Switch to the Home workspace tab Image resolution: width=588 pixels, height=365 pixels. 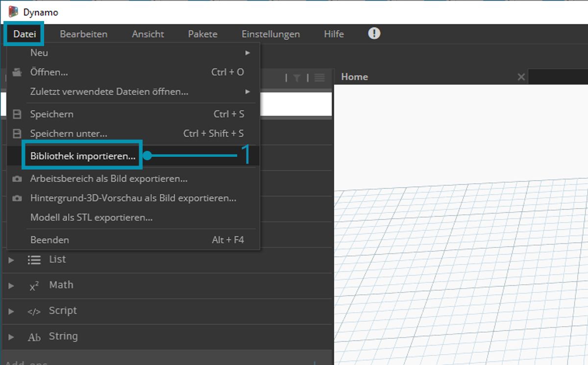pyautogui.click(x=354, y=76)
